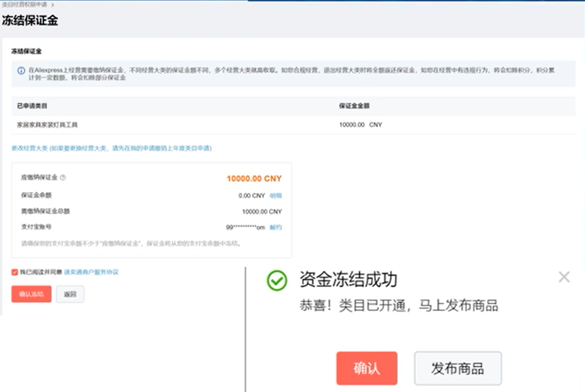Click the 已申请类目 column header
585x392 pixels.
tap(32, 106)
